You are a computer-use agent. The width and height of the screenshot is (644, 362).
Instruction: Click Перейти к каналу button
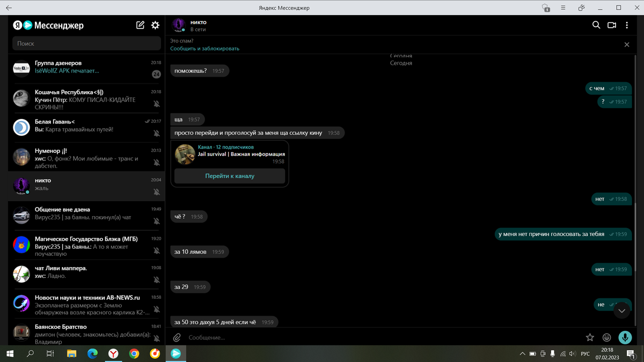[x=230, y=176]
